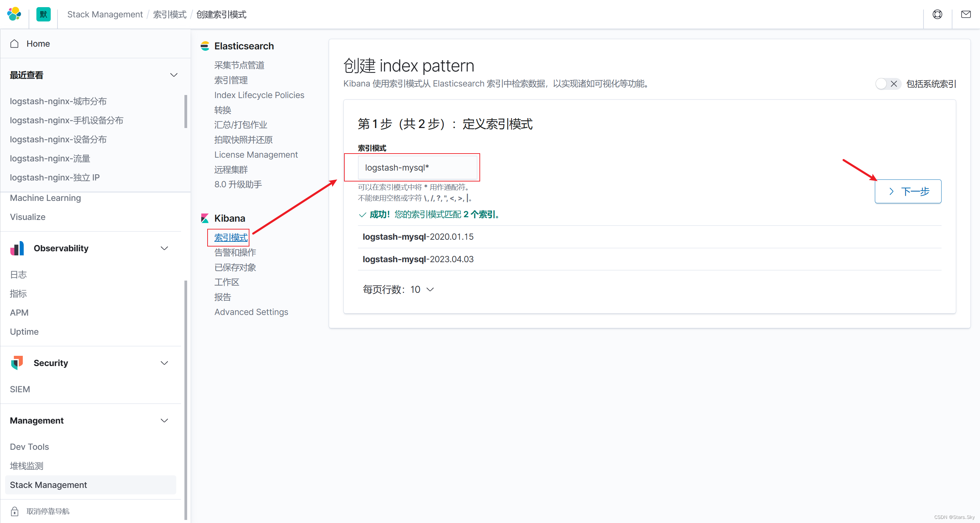Open 索引管理 under Elasticsearch
Image resolution: width=980 pixels, height=523 pixels.
[x=231, y=80]
